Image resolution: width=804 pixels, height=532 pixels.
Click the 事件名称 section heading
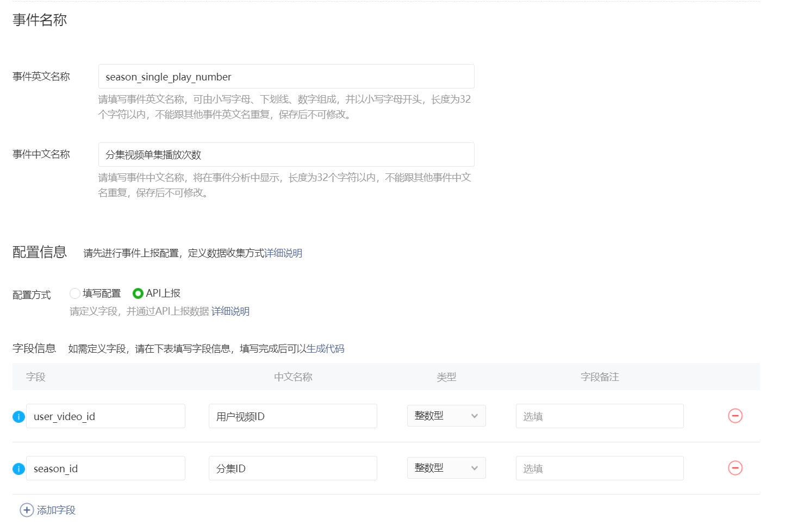click(40, 20)
